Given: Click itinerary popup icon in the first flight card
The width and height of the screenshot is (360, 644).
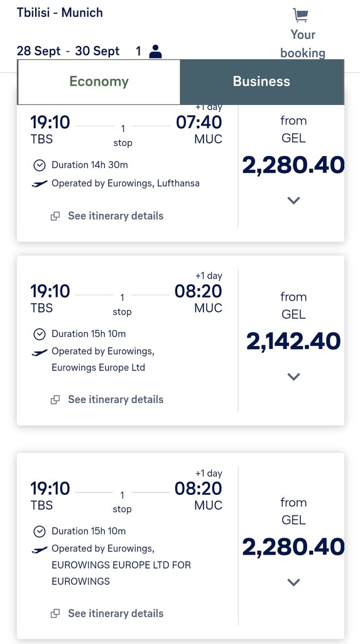Looking at the screenshot, I should click(x=55, y=216).
